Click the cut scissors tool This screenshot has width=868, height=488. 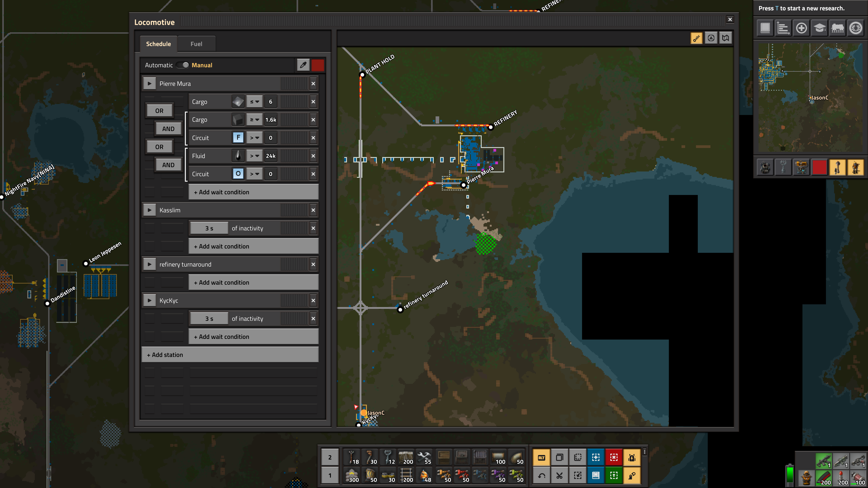tap(559, 475)
